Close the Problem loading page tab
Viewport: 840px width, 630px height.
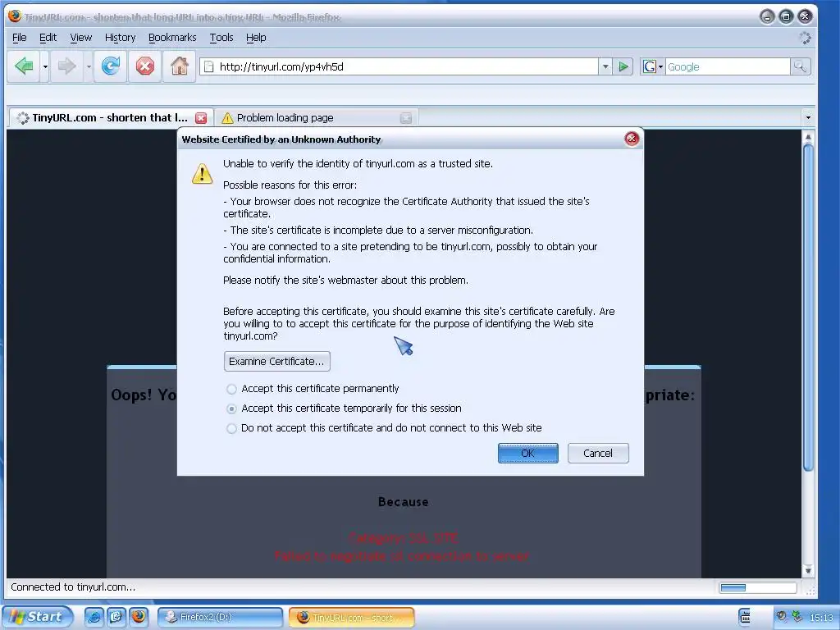pos(405,118)
